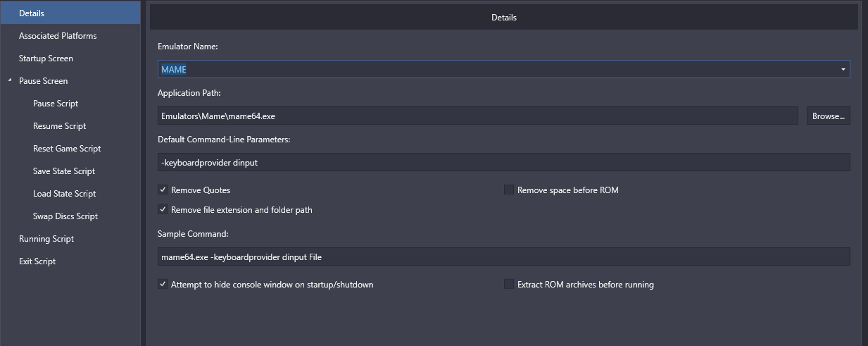Uncheck Remove file extension and folder path
This screenshot has height=346, width=868.
coord(163,210)
